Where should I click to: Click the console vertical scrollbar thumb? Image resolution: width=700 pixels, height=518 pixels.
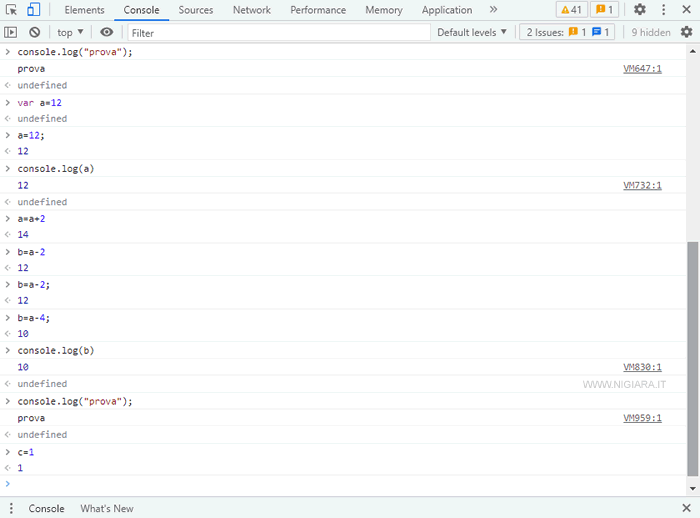[693, 360]
